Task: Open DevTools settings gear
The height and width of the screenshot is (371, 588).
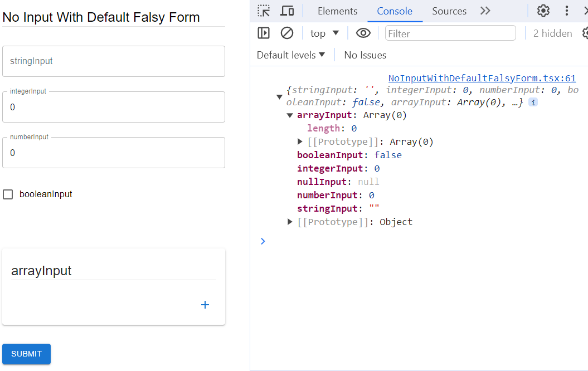Action: [x=543, y=11]
